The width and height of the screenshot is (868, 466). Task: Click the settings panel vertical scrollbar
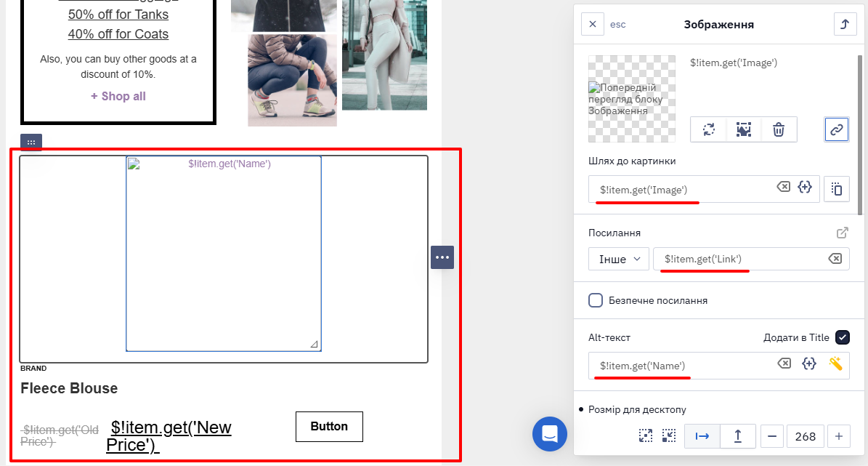click(860, 134)
